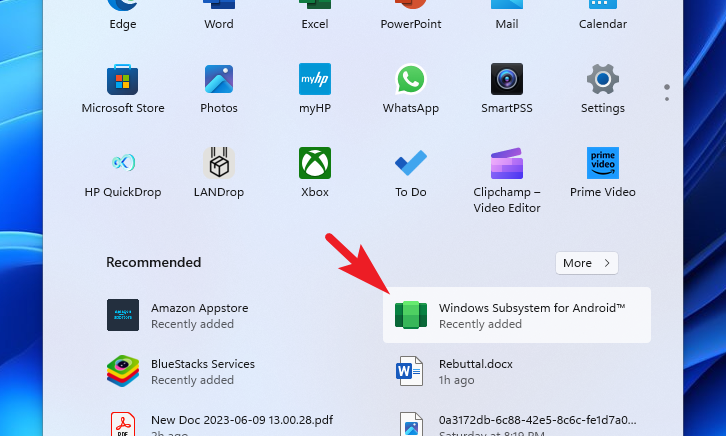726x436 pixels.
Task: Open Excel pinned app
Action: 315,15
